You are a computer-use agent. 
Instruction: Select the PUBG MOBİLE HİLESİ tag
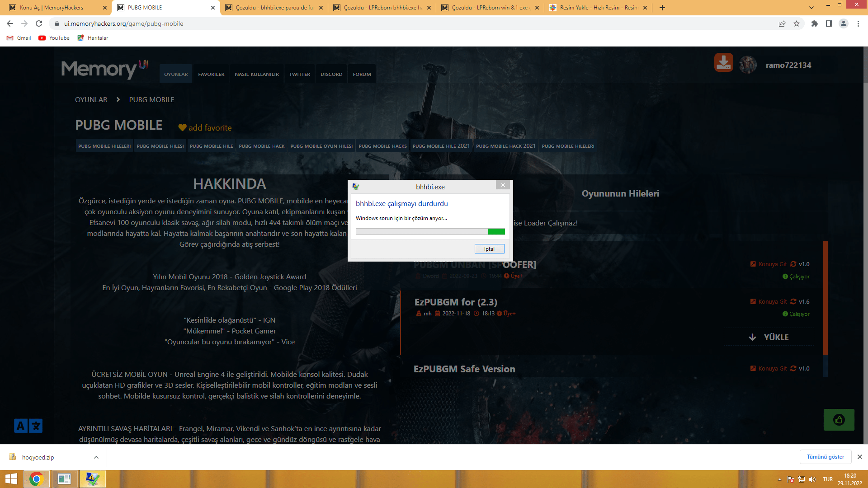pos(160,146)
